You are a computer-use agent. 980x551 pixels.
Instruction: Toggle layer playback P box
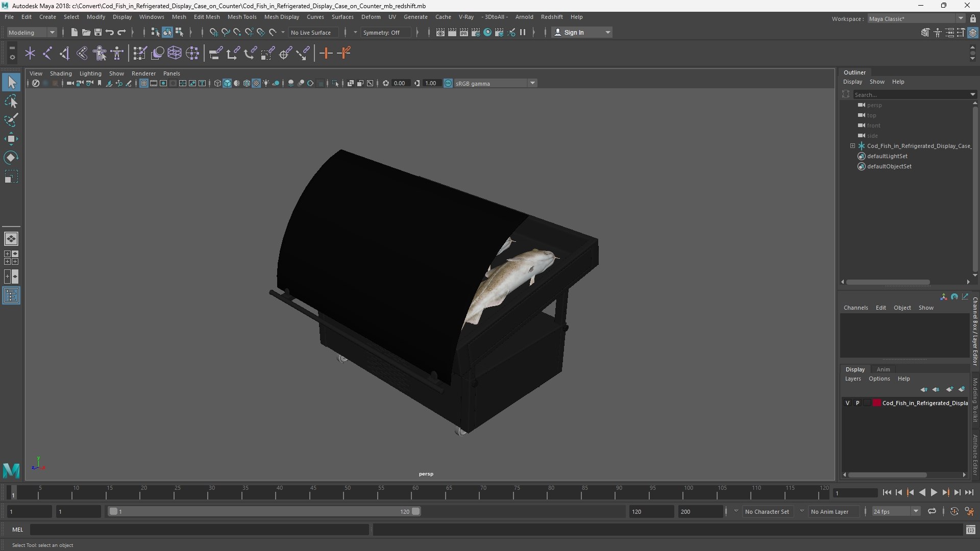click(x=857, y=403)
